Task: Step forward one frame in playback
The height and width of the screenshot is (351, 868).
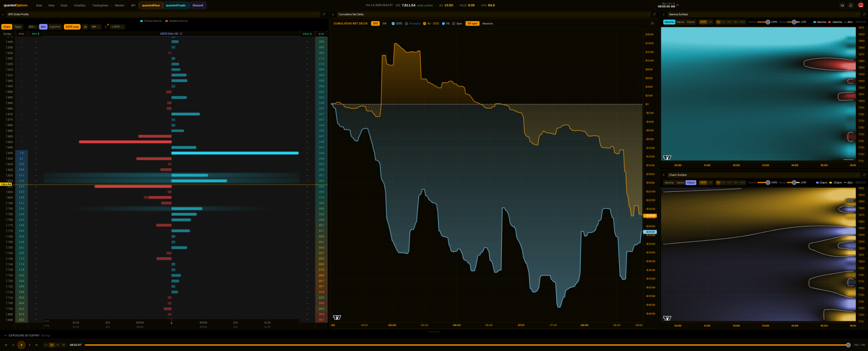Action: click(30, 345)
